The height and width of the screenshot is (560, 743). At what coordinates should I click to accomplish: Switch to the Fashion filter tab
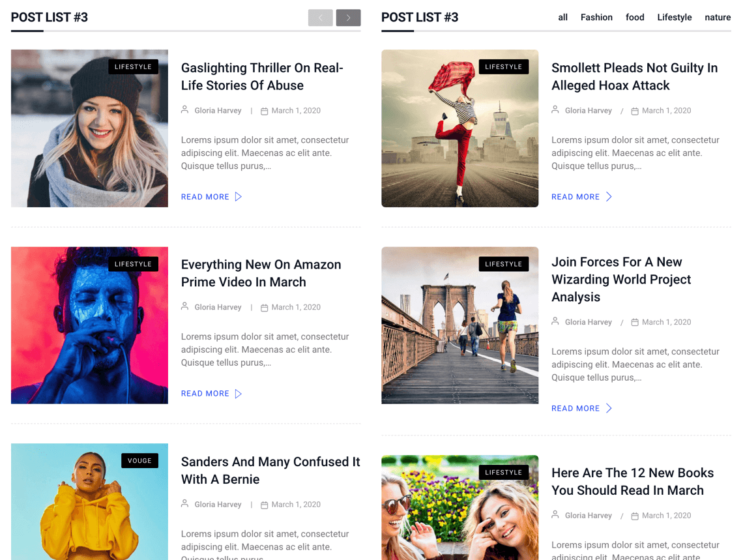596,18
